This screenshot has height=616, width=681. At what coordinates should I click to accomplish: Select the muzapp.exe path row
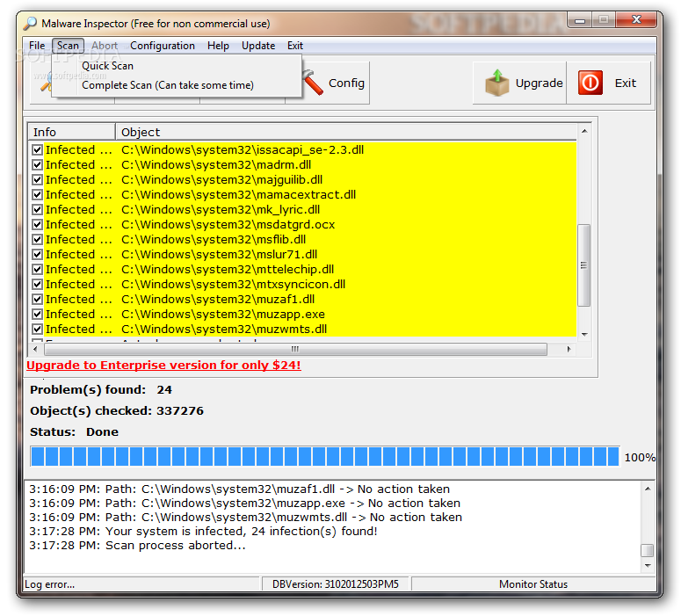302,314
